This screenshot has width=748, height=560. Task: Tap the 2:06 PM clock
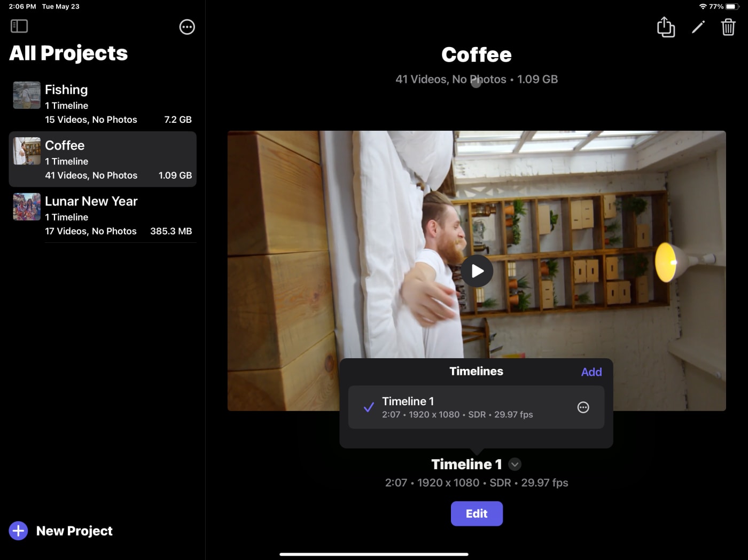point(22,6)
